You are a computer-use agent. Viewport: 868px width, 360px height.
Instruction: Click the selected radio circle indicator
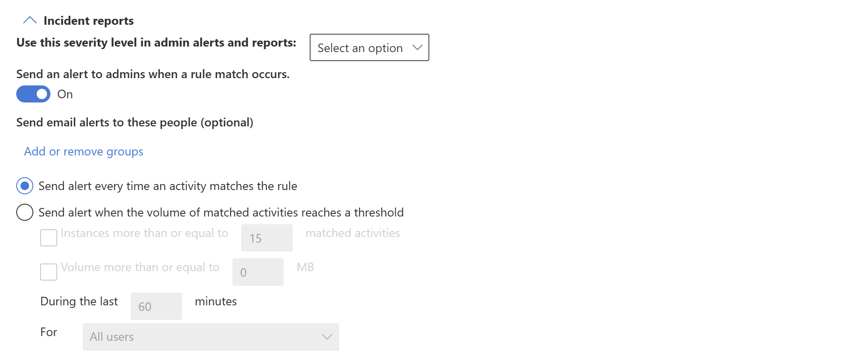pyautogui.click(x=25, y=186)
